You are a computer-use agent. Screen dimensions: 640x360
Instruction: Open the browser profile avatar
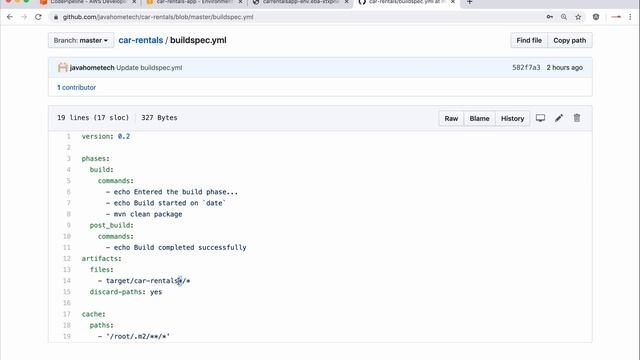pyautogui.click(x=596, y=17)
